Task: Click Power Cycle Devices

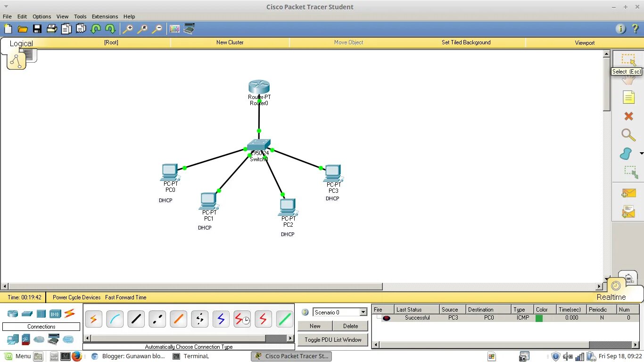Action: point(77,297)
